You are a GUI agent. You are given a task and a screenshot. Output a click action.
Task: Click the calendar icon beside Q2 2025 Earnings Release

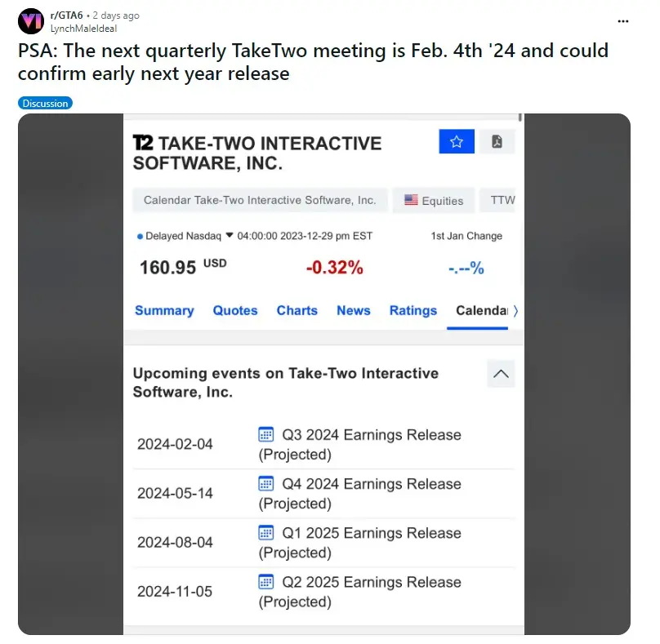[265, 582]
